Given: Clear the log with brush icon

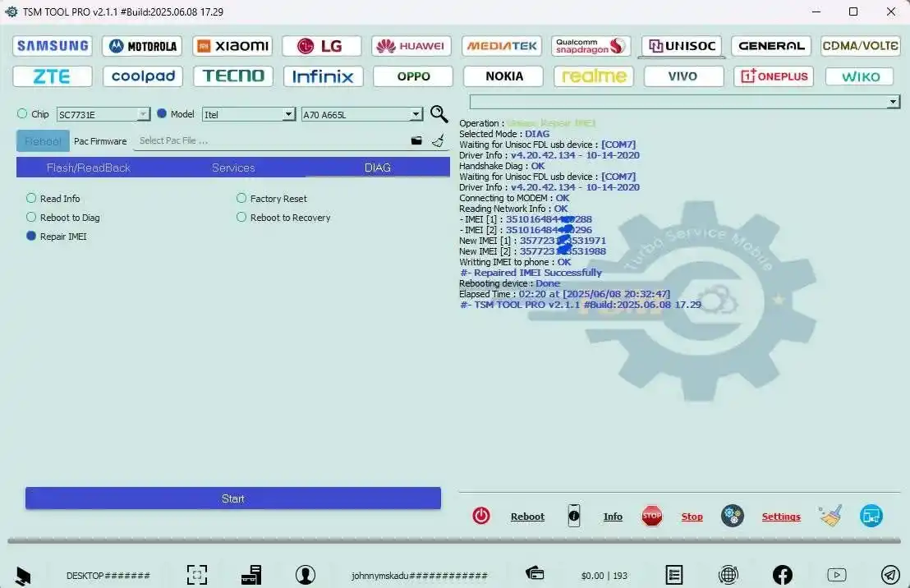Looking at the screenshot, I should [830, 516].
